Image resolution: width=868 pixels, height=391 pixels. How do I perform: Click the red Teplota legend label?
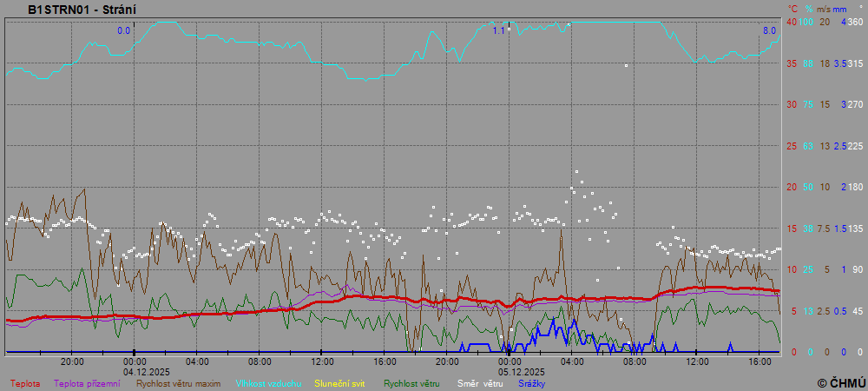point(24,383)
